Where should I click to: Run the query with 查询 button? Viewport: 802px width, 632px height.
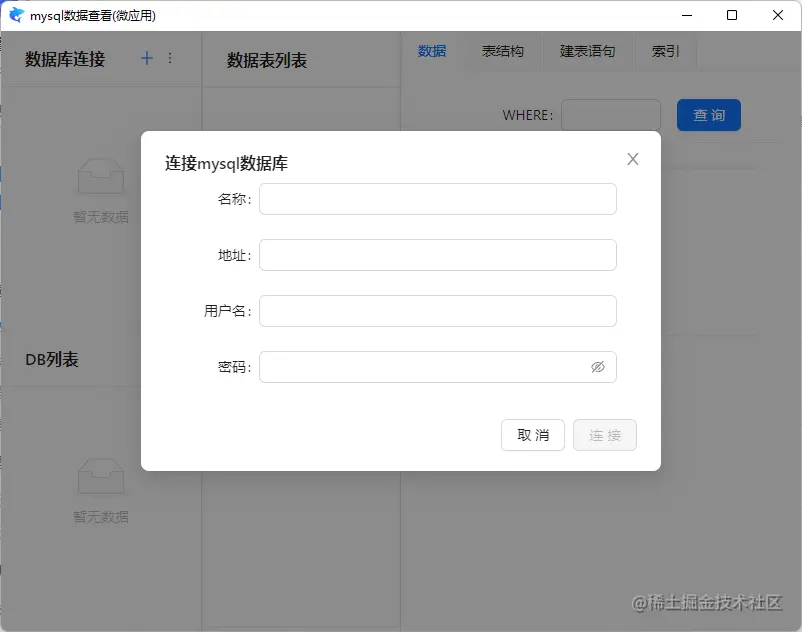(709, 115)
